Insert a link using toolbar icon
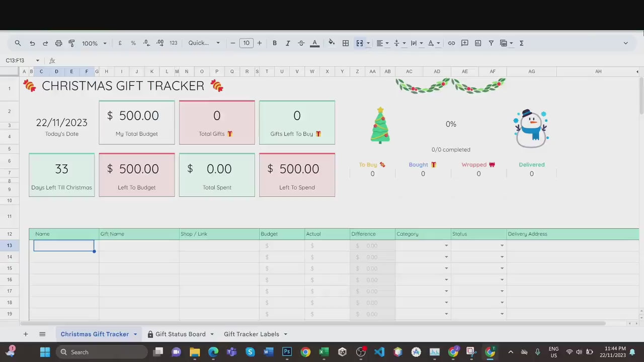This screenshot has height=362, width=644. [x=451, y=43]
